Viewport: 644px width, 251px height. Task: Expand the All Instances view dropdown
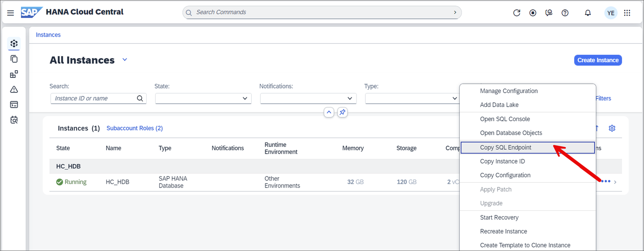[125, 60]
